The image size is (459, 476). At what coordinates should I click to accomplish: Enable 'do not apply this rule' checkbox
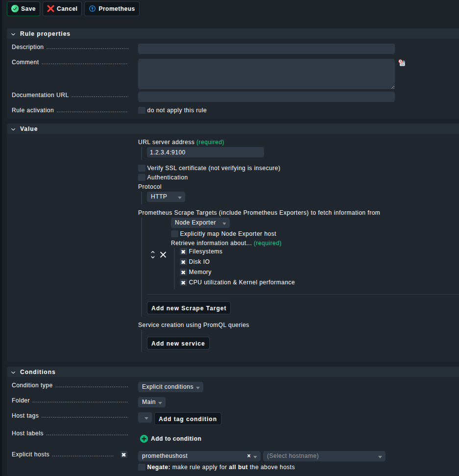[x=142, y=111]
